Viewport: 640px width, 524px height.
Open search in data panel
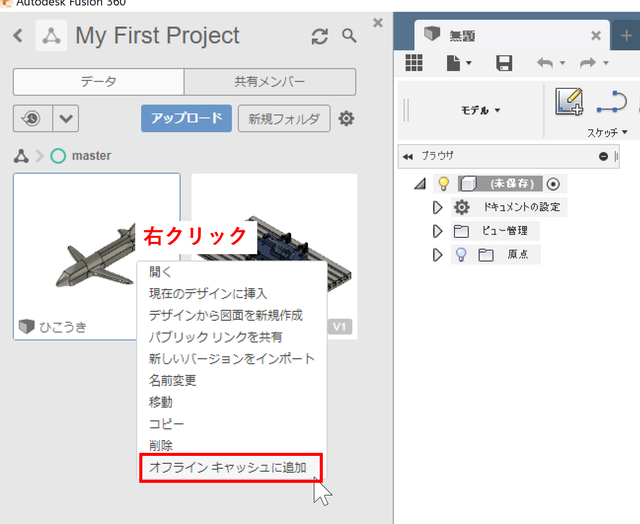pyautogui.click(x=349, y=36)
